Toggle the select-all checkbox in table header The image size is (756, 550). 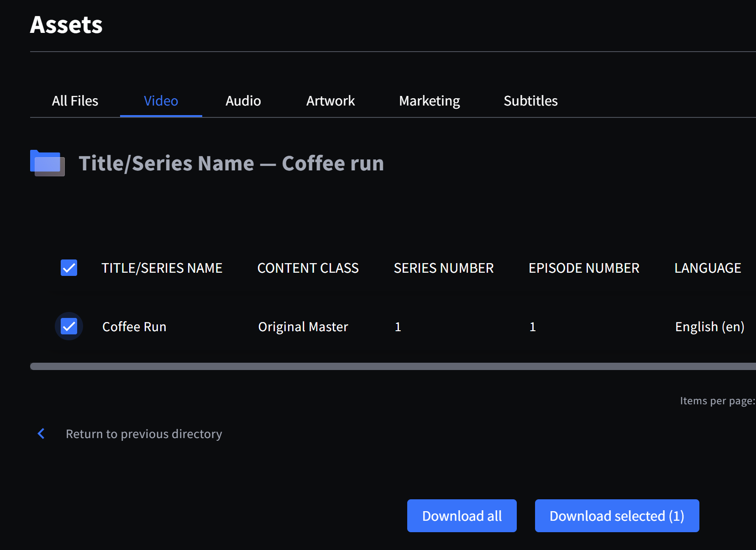coord(69,268)
